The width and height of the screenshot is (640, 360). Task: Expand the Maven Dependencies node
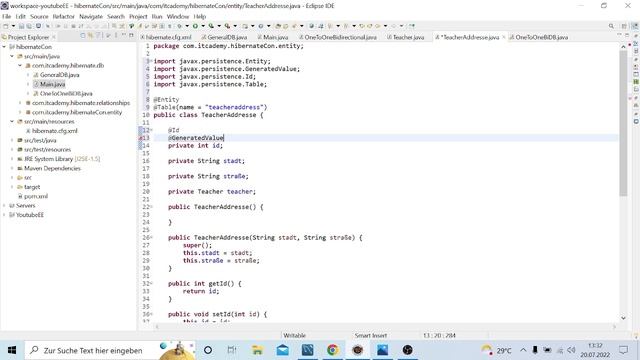12,168
